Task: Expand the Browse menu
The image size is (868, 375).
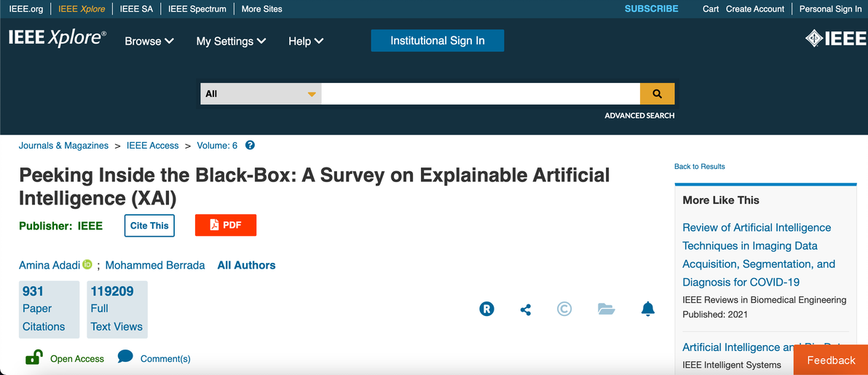Action: click(149, 41)
